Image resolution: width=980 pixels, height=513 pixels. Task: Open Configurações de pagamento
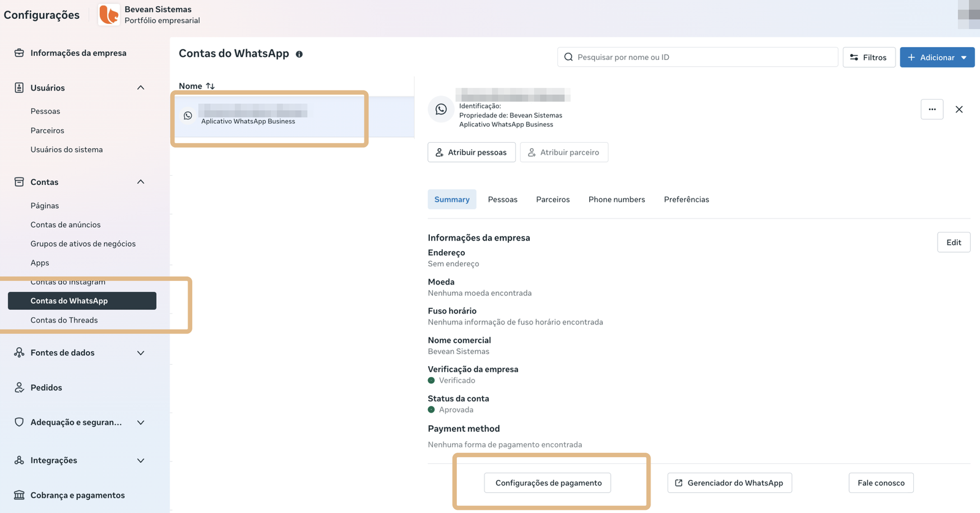coord(548,483)
